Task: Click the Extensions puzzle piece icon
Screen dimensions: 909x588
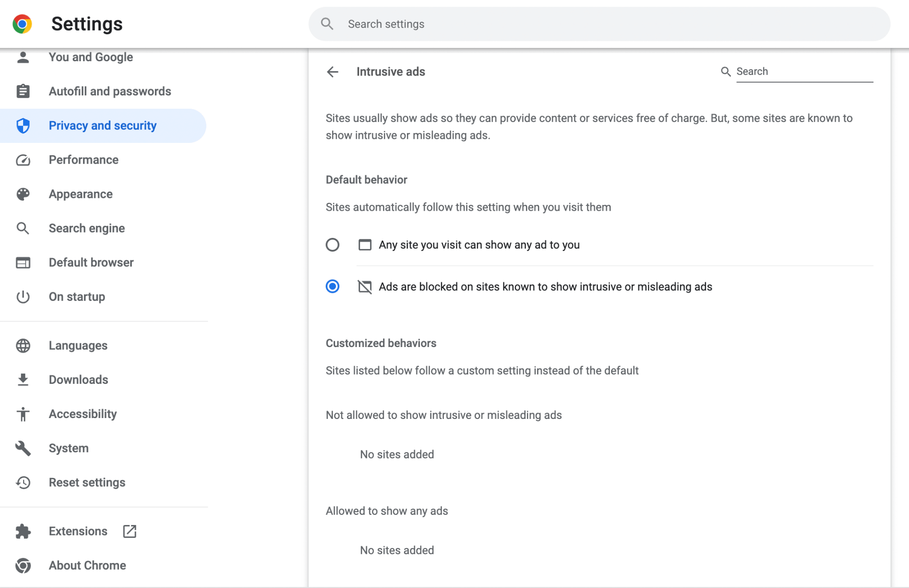Action: tap(23, 531)
